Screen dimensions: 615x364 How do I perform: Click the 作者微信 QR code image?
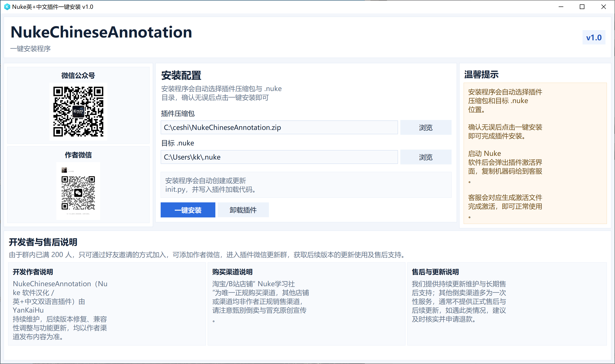pyautogui.click(x=78, y=191)
